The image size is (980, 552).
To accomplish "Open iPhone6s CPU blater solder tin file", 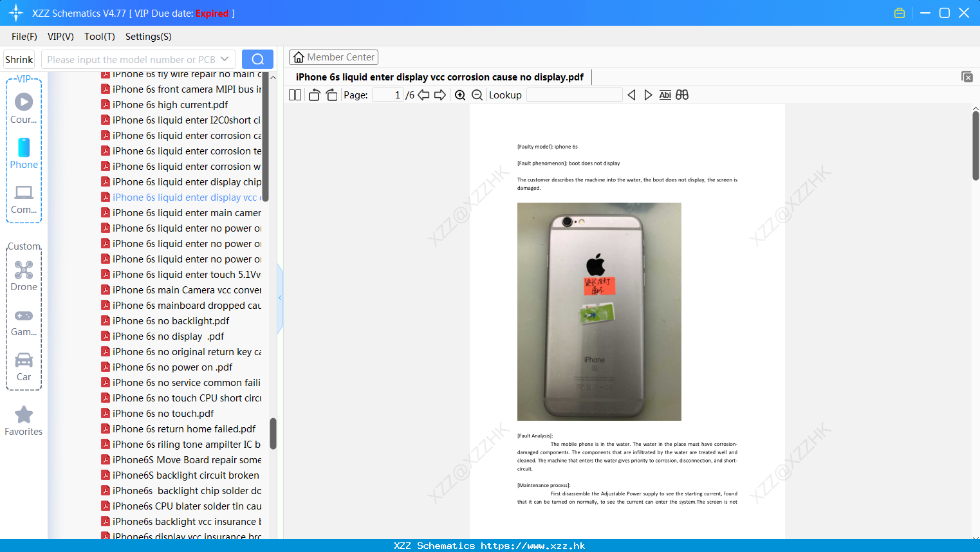I will click(181, 506).
